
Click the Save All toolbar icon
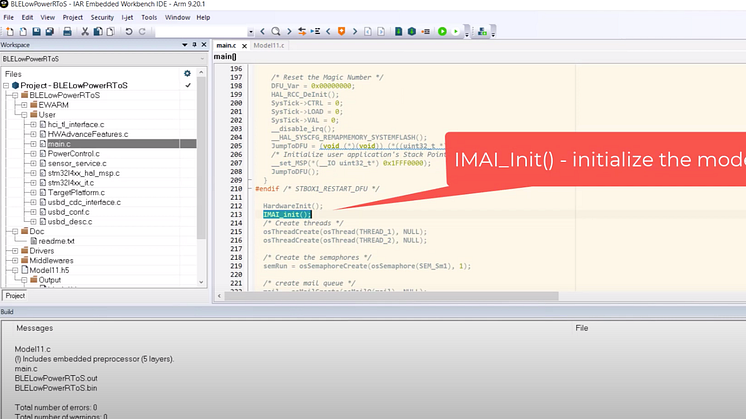coord(49,31)
